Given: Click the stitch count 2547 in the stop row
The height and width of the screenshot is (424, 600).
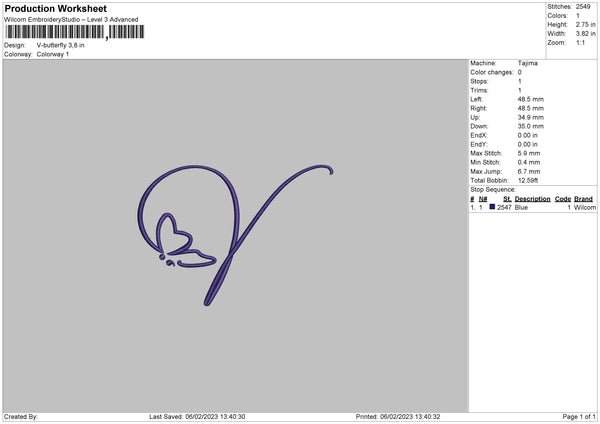Looking at the screenshot, I should pyautogui.click(x=504, y=207).
